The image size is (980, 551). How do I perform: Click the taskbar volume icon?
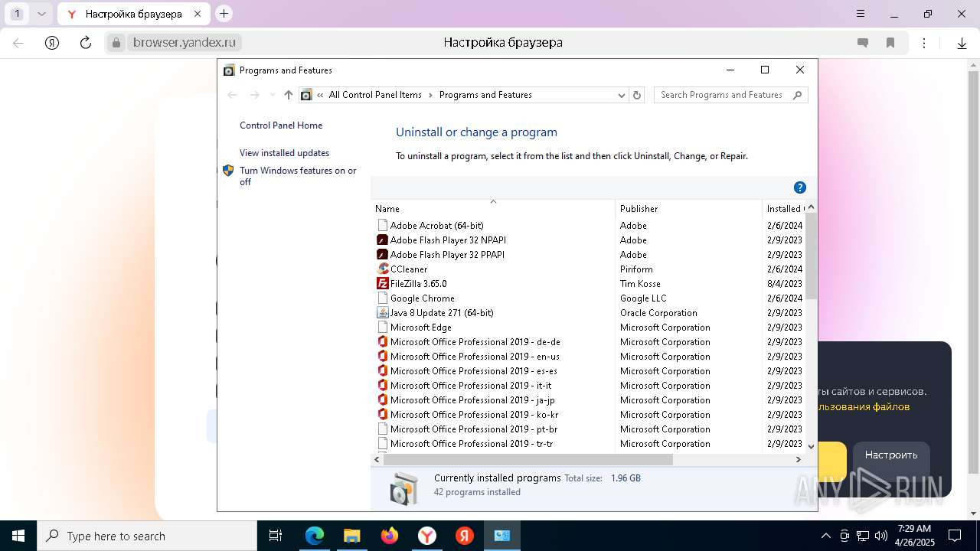(x=881, y=536)
